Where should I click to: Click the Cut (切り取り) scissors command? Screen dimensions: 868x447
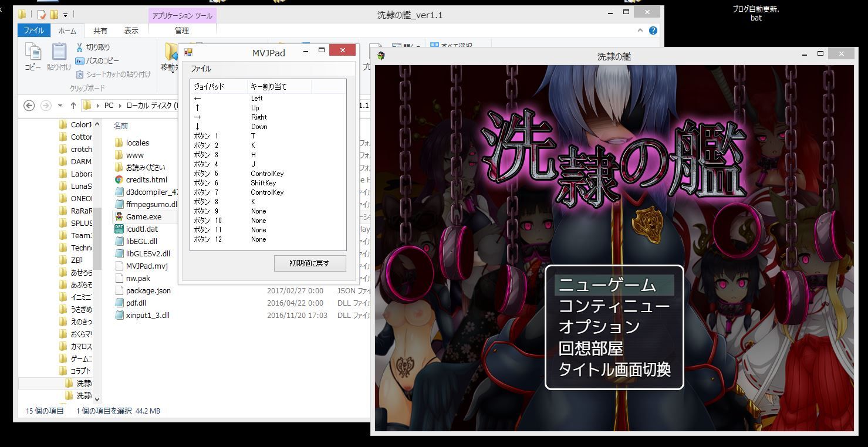pos(93,47)
